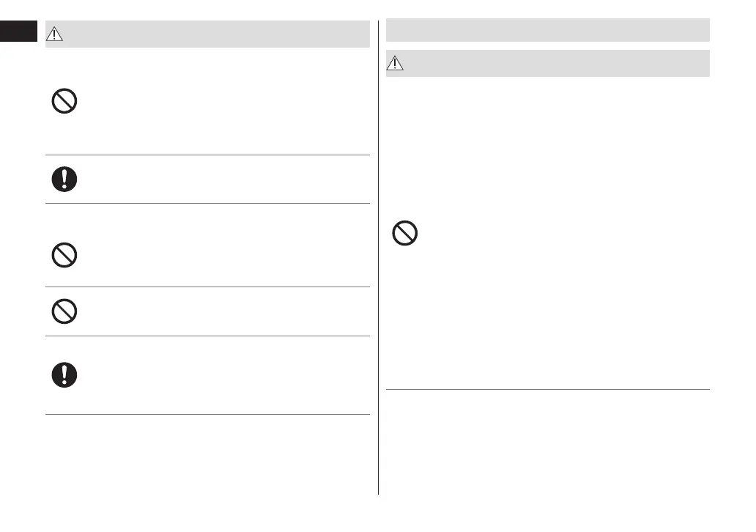The width and height of the screenshot is (756, 532).
Task: Select the topmost gray bar in the right column
Action: 547,30
